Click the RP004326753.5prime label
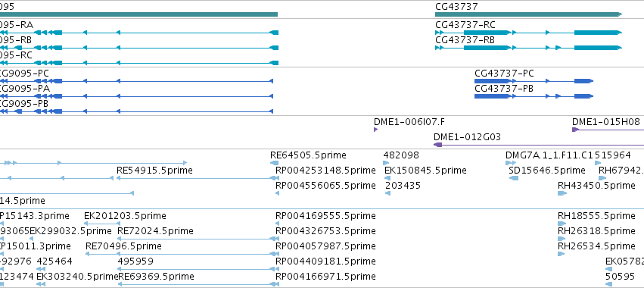The width and height of the screenshot is (644, 288). (325, 231)
